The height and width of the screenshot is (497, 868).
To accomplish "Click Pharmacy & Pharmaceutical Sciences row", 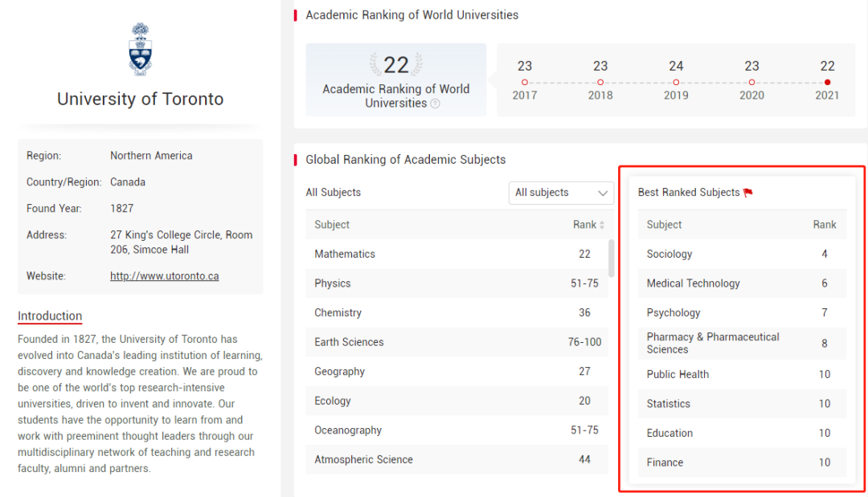I will click(x=742, y=343).
